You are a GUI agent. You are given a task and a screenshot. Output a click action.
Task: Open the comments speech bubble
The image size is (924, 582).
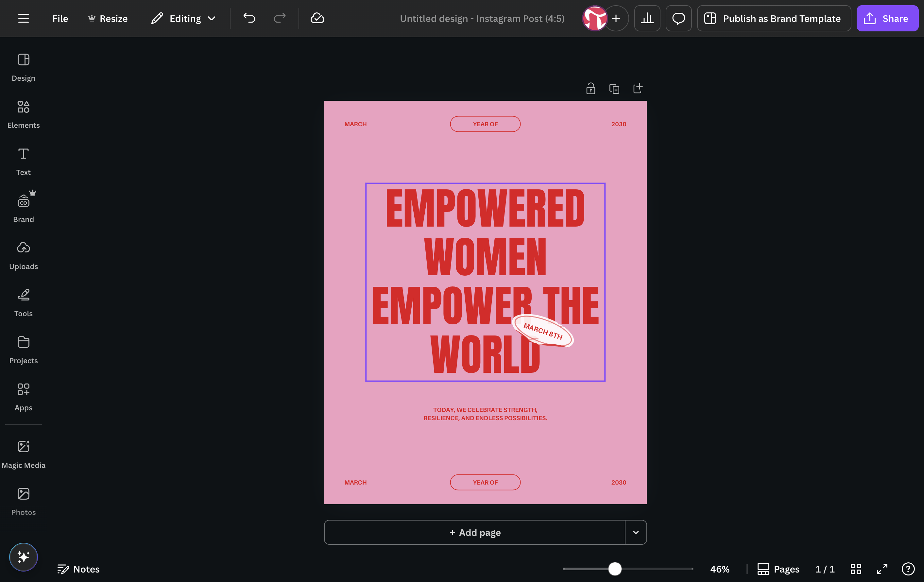678,18
